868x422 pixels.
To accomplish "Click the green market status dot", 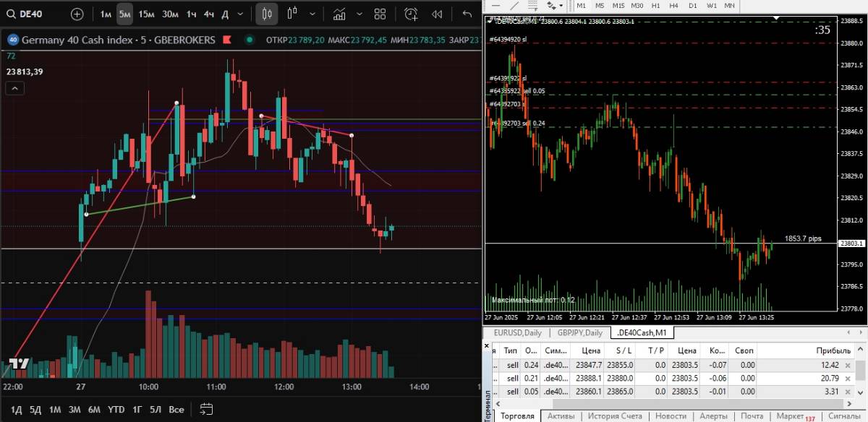I will (x=250, y=40).
